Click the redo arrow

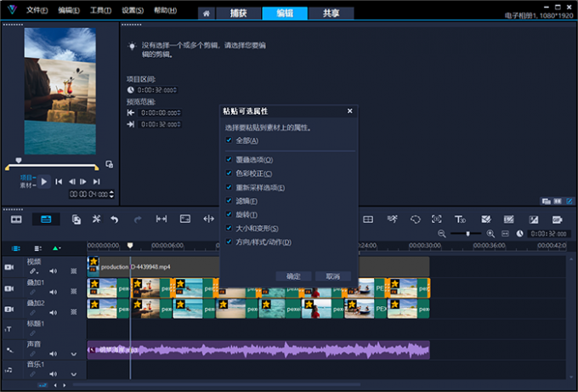138,219
